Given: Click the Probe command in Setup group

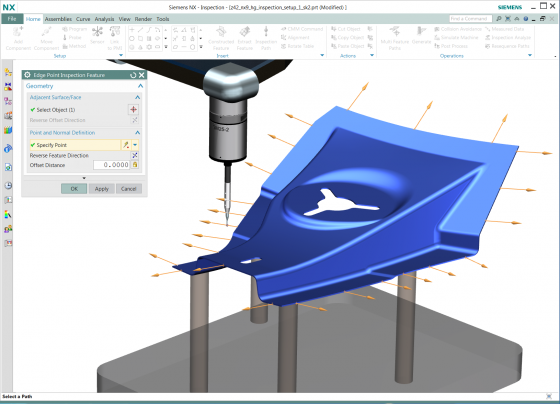Looking at the screenshot, I should point(72,38).
